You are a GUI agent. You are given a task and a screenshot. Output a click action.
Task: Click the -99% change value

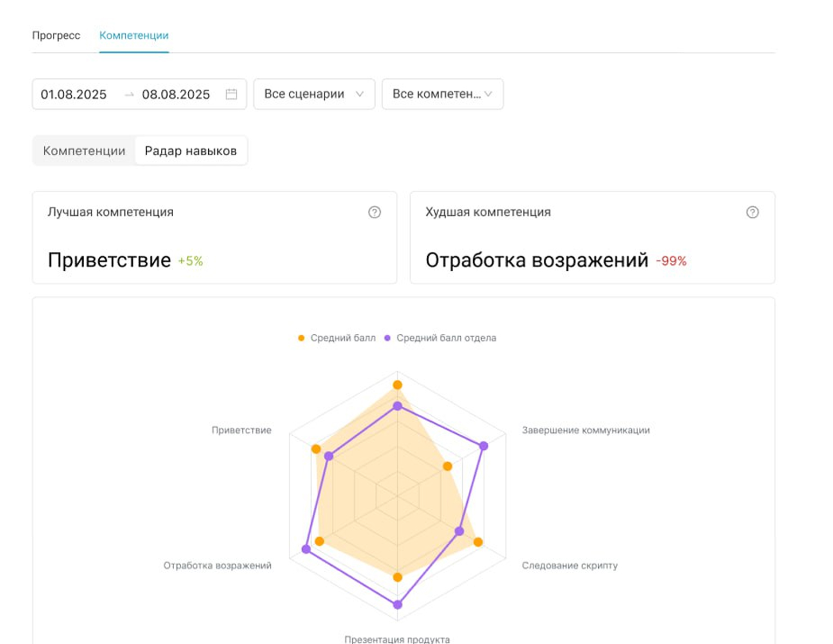[671, 262]
